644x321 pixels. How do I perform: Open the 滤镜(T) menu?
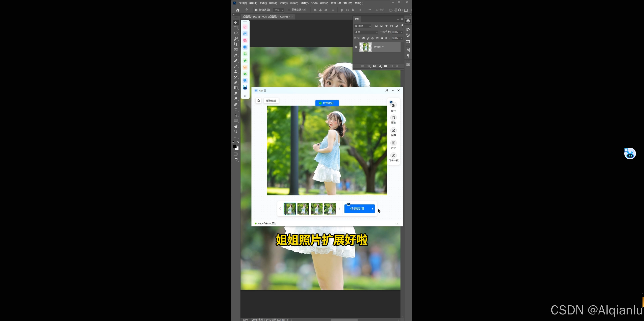point(304,3)
